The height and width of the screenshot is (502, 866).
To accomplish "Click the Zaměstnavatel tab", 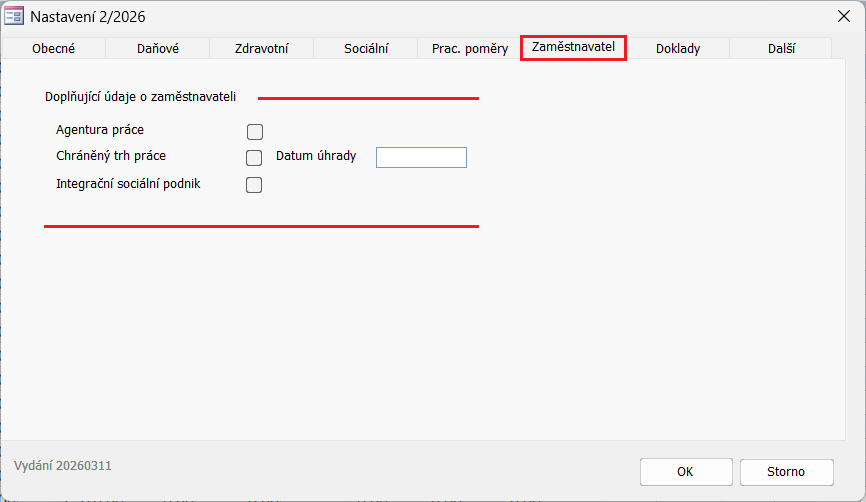I will pos(573,47).
